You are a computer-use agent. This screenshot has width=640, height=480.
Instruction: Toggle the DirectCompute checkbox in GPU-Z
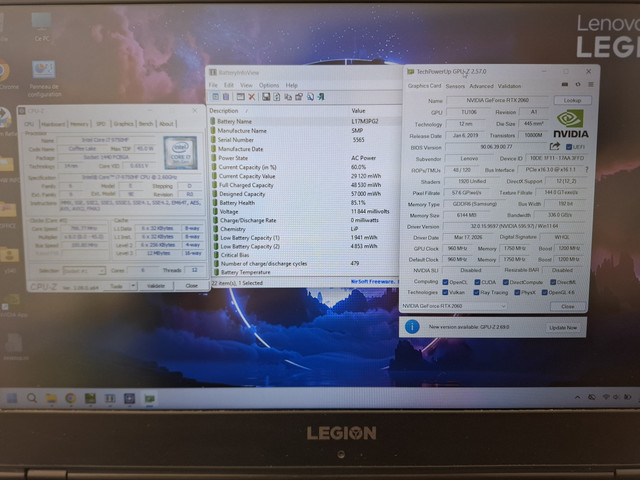[x=506, y=282]
